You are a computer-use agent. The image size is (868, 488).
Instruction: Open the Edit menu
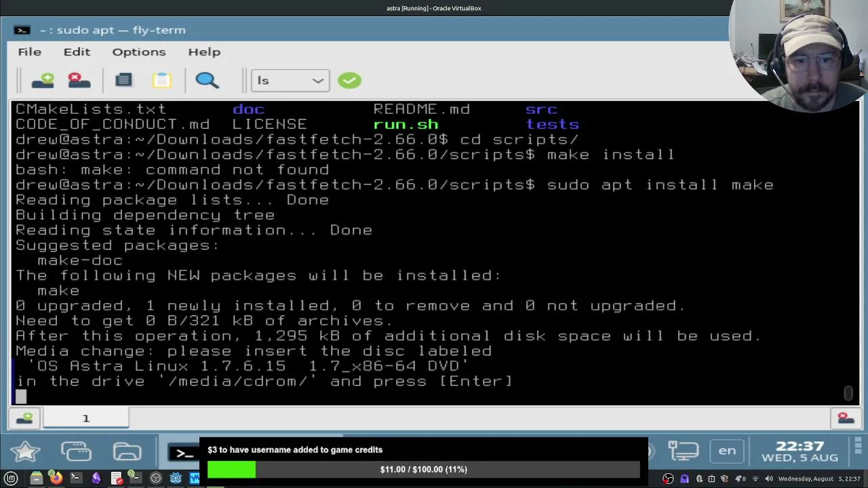[x=77, y=52]
